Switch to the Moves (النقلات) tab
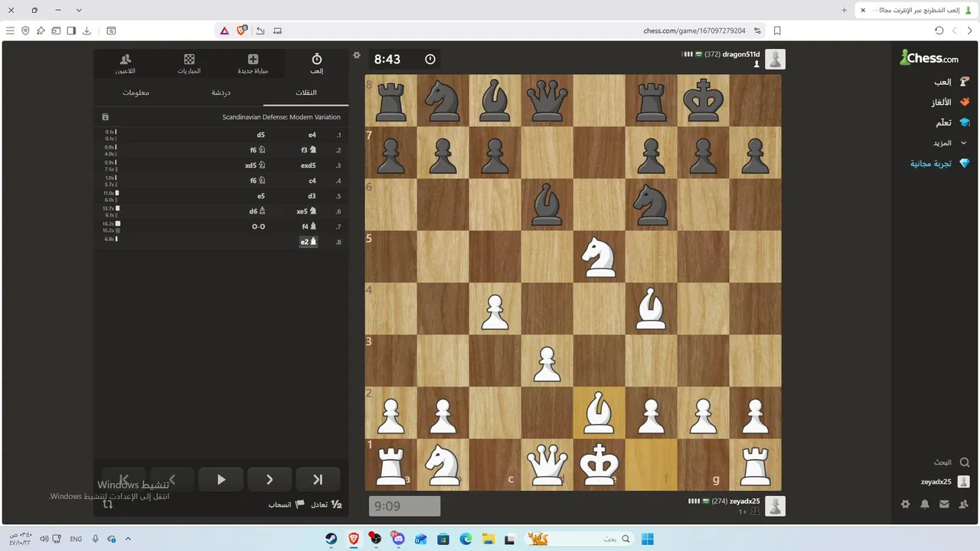Image resolution: width=980 pixels, height=551 pixels. pyautogui.click(x=306, y=93)
